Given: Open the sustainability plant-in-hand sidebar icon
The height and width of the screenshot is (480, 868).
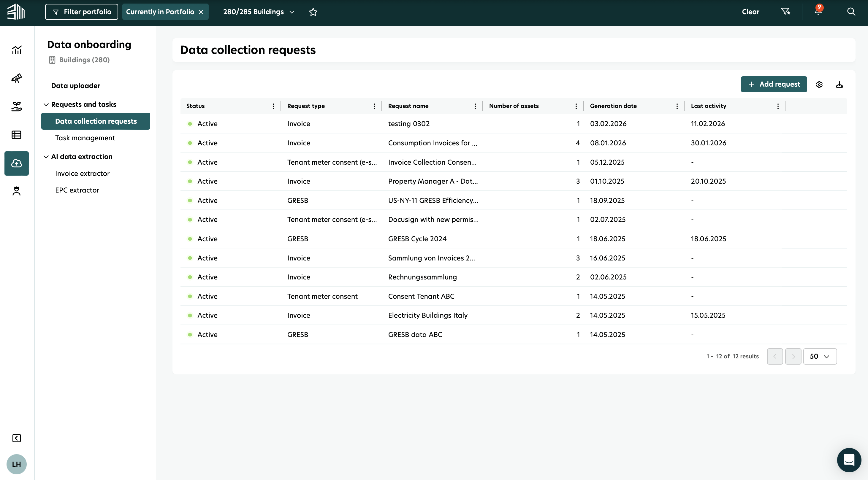Looking at the screenshot, I should [x=17, y=107].
